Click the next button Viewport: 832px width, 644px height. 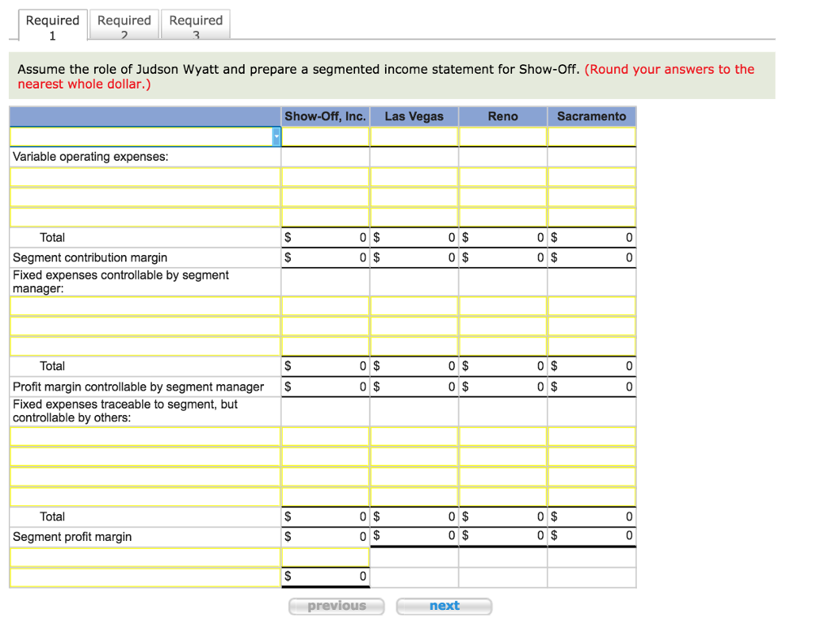tap(444, 606)
